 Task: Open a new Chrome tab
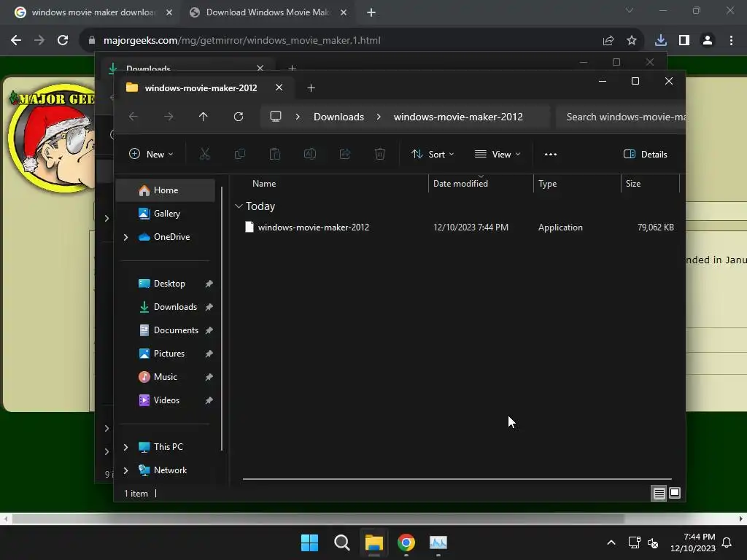371,12
